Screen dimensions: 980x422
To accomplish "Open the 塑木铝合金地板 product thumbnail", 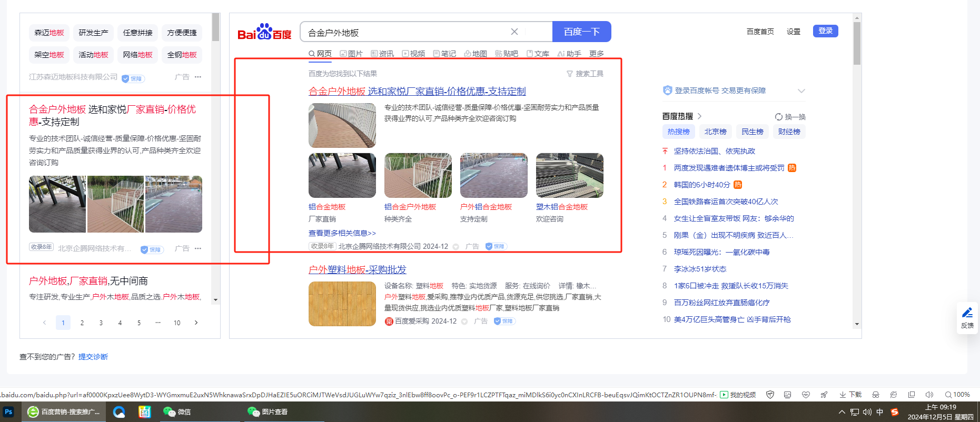I will [570, 176].
